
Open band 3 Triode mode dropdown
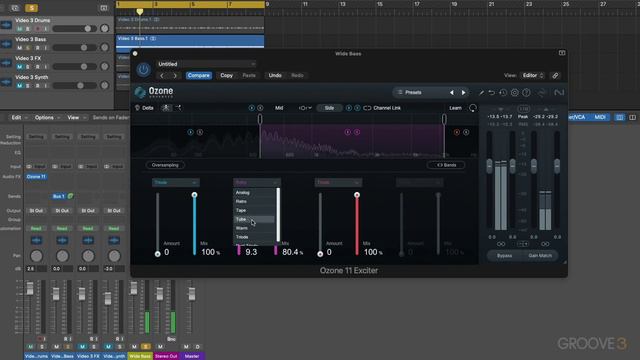[338, 182]
